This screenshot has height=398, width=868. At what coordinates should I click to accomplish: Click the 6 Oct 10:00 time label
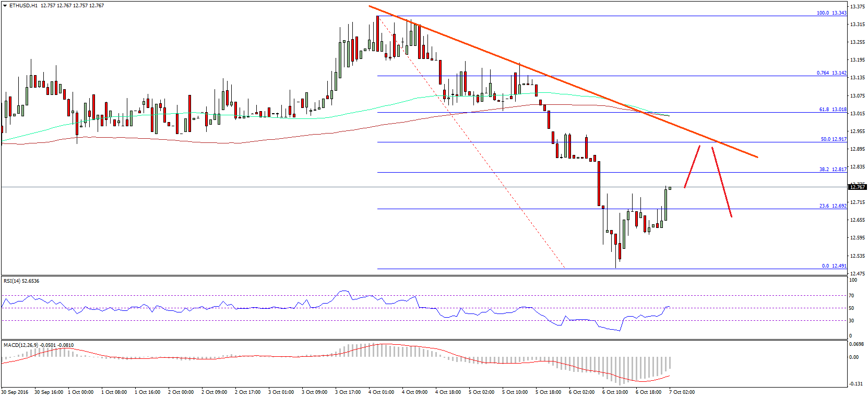(615, 392)
